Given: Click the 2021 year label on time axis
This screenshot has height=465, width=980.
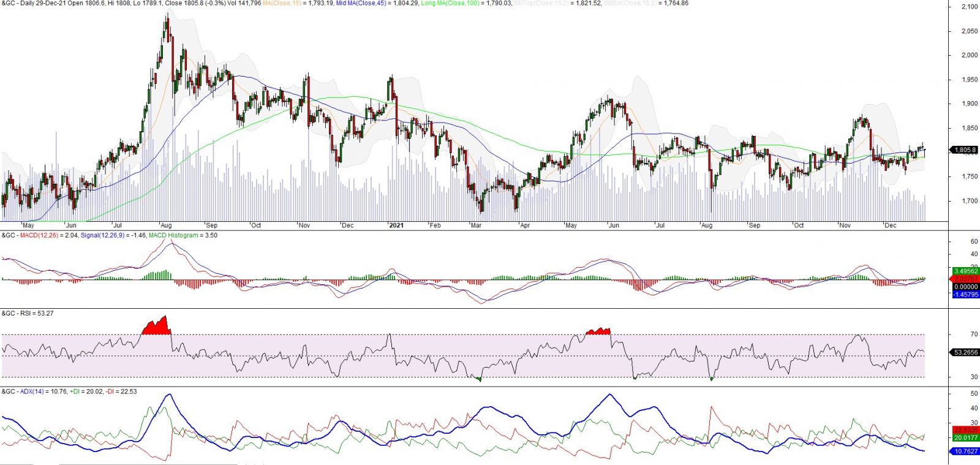Looking at the screenshot, I should click(396, 225).
